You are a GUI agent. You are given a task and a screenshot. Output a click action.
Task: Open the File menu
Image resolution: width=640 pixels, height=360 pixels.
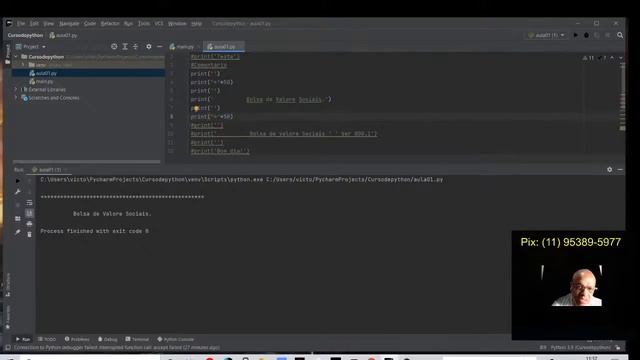click(21, 24)
